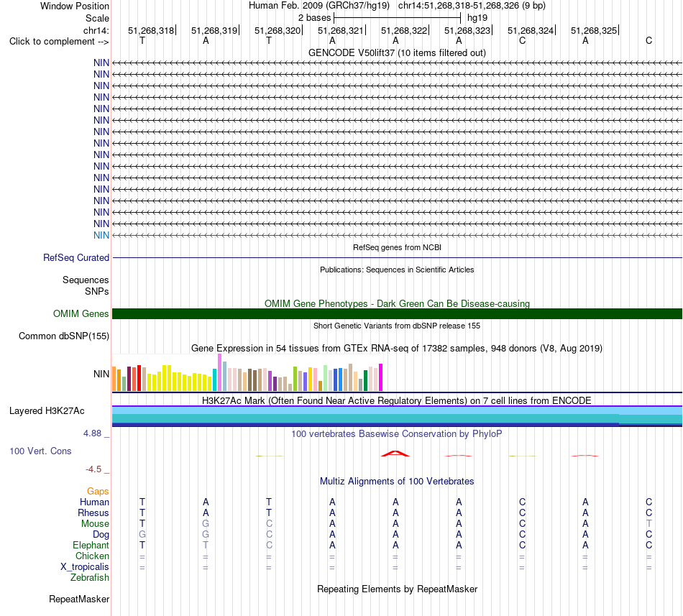The width and height of the screenshot is (683, 616).
Task: Click the 'hg19' label beside scale bar
Action: [x=477, y=18]
